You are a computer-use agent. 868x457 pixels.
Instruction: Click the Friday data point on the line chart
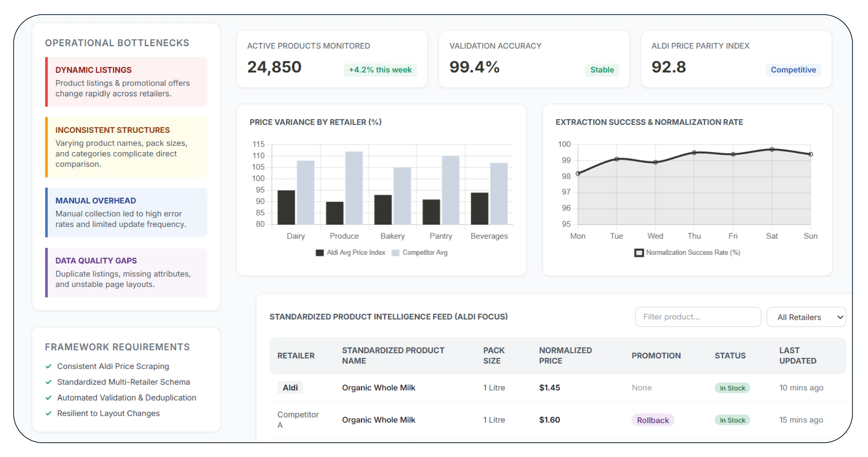733,154
